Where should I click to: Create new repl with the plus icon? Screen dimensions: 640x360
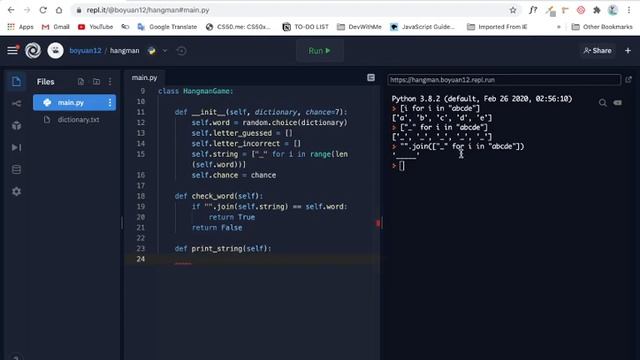[628, 51]
